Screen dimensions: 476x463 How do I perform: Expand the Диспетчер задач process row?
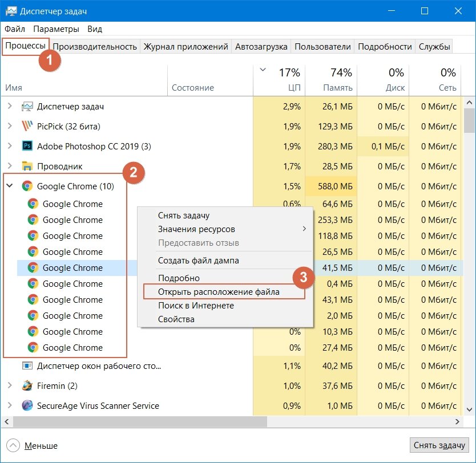tap(10, 106)
